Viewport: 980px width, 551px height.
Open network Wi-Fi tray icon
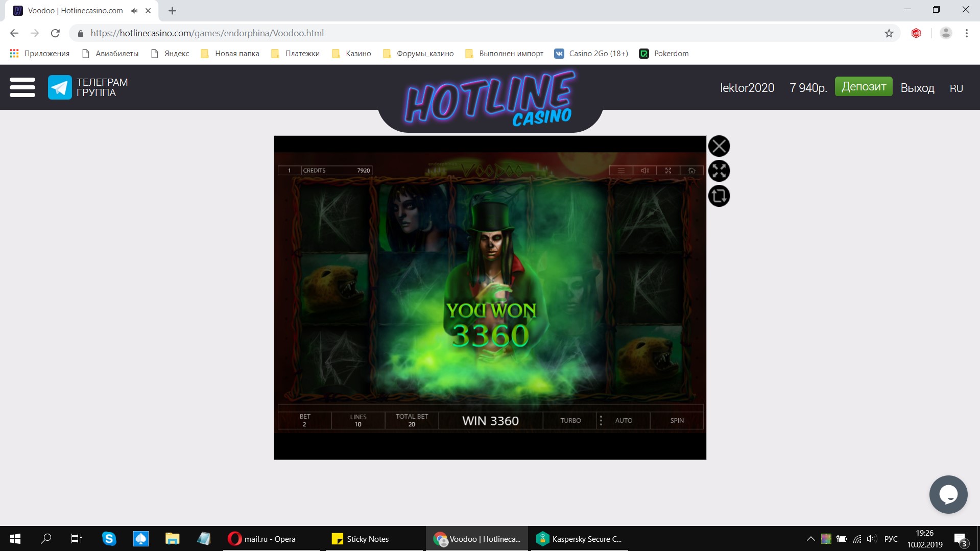point(857,539)
